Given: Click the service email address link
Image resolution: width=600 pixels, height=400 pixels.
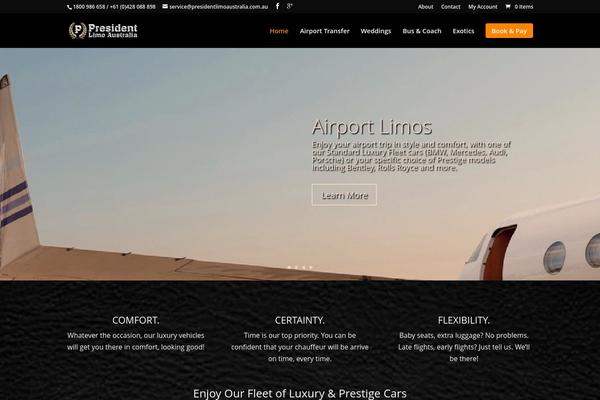Looking at the screenshot, I should tap(218, 7).
